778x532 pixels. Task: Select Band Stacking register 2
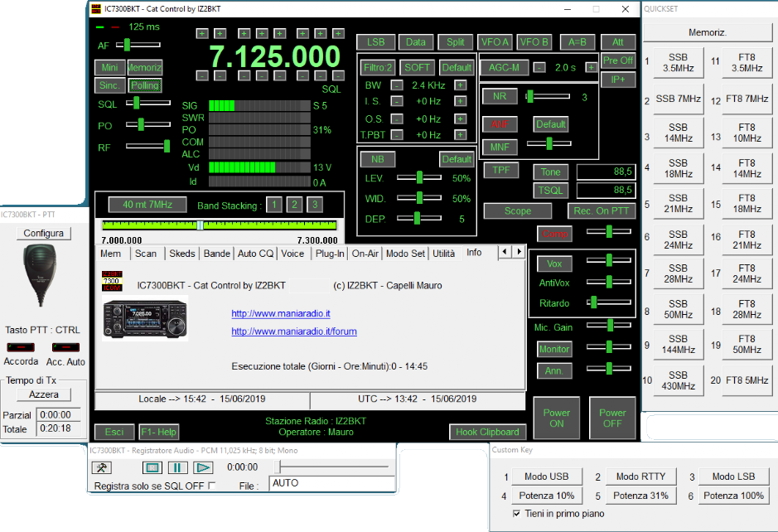[294, 205]
